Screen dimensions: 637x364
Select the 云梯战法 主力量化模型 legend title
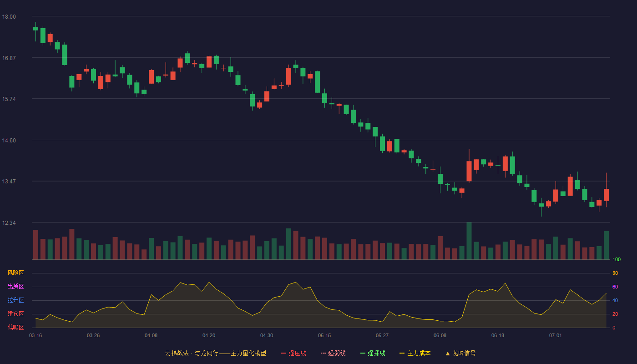[216, 353]
